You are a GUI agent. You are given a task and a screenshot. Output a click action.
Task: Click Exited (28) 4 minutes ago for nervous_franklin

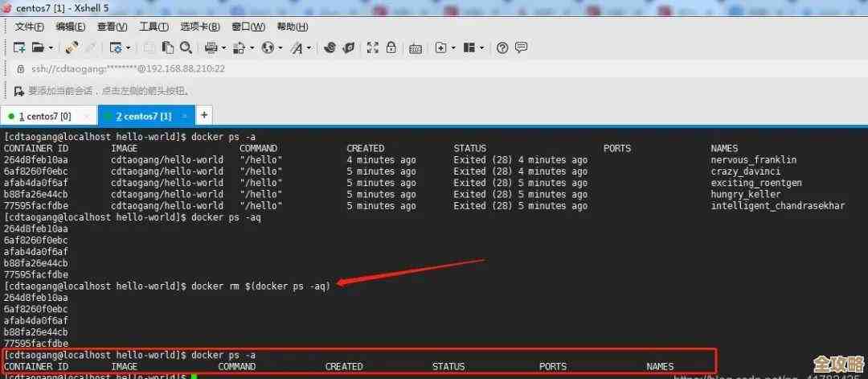(520, 160)
